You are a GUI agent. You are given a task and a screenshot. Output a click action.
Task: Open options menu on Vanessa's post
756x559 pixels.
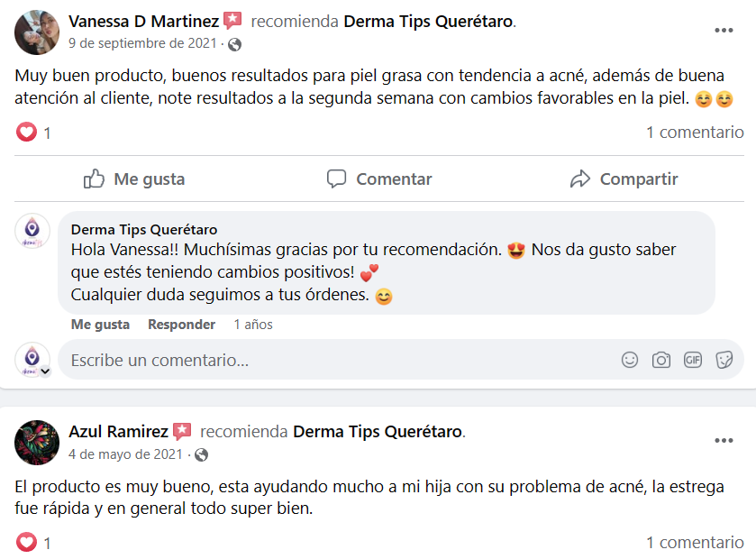724,31
